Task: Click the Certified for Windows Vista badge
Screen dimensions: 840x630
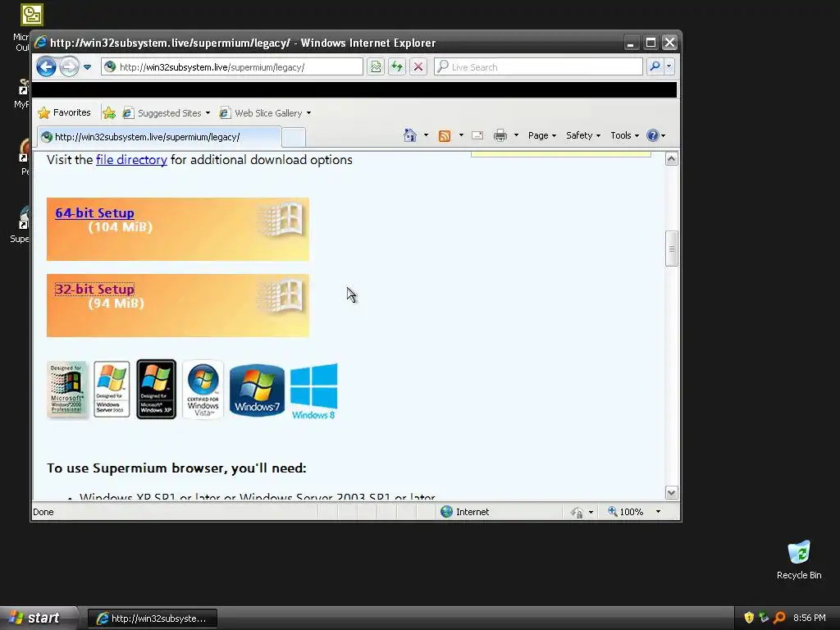Action: click(203, 390)
